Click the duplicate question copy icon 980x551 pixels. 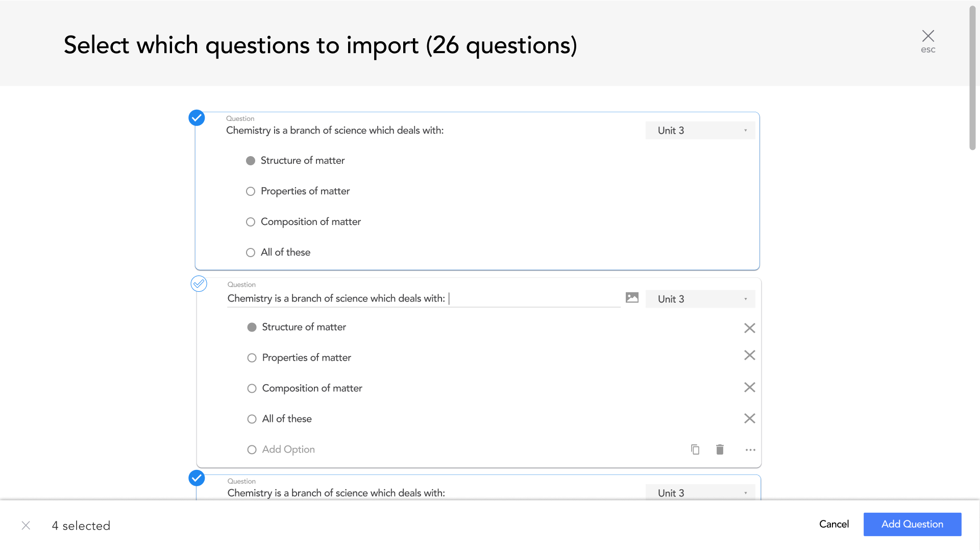coord(695,449)
